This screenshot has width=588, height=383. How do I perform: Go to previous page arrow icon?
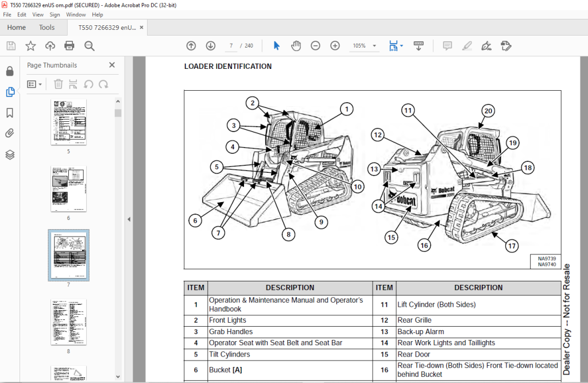click(191, 46)
